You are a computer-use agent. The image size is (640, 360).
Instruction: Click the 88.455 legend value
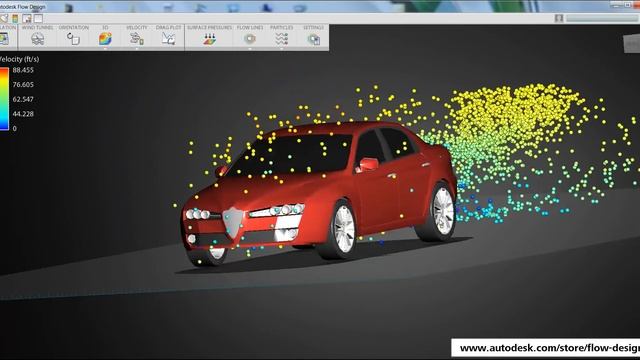(23, 70)
